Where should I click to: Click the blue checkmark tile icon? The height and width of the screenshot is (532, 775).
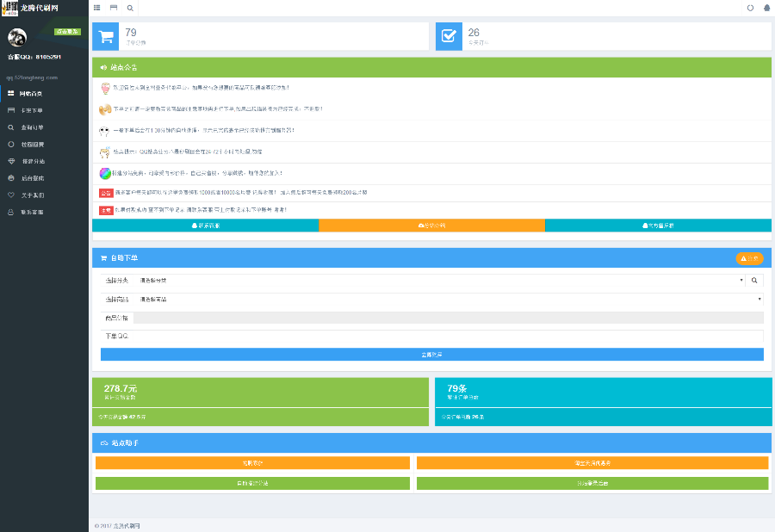(449, 36)
